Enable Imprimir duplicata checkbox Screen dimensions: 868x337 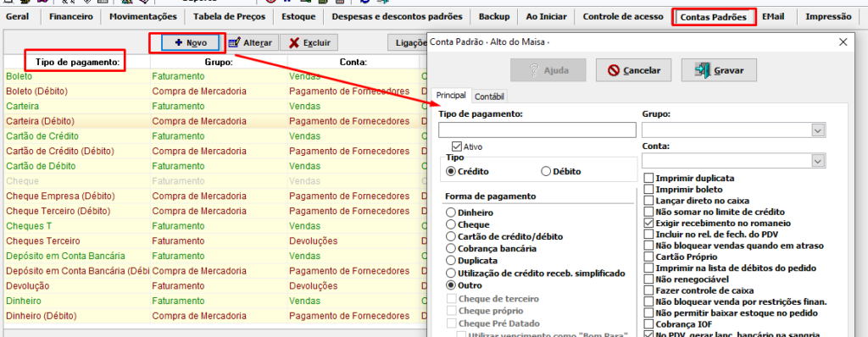pyautogui.click(x=648, y=178)
